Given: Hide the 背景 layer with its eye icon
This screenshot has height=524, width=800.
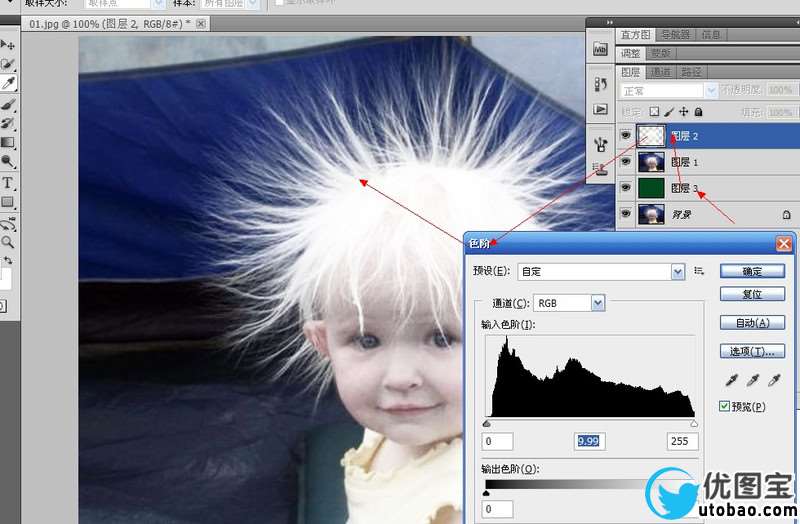Looking at the screenshot, I should pos(626,213).
